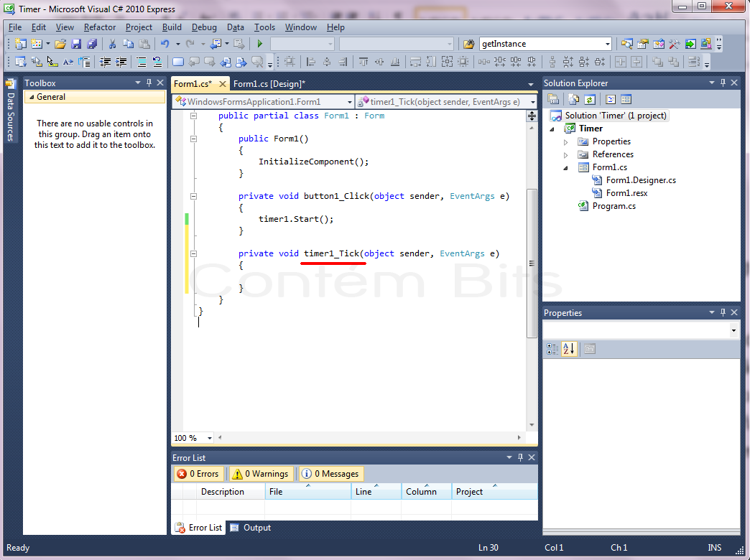Collapse the Form1.cs node
This screenshot has width=750, height=560.
click(x=566, y=168)
